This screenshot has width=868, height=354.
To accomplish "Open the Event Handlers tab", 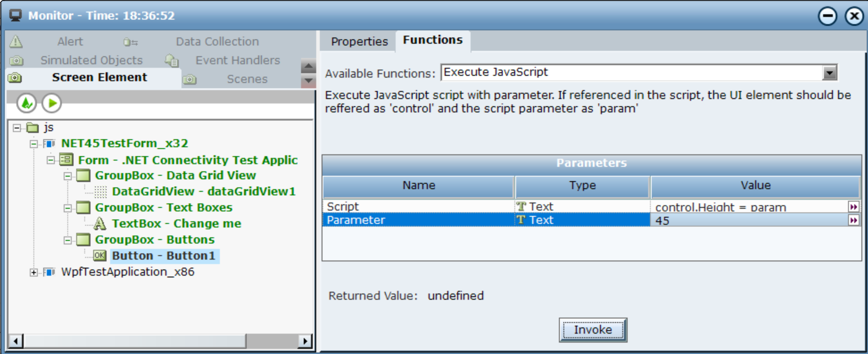I will [237, 60].
